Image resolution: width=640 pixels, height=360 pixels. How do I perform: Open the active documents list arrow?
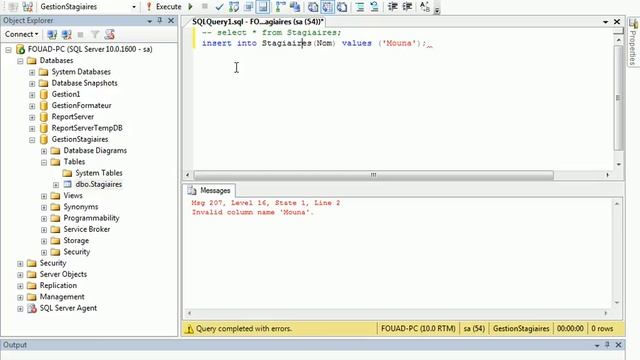coord(606,22)
